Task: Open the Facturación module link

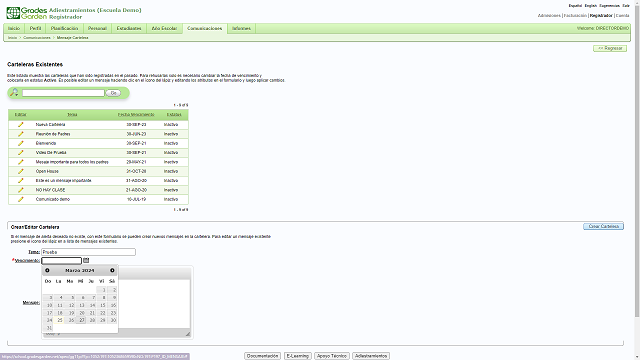Action: click(575, 16)
